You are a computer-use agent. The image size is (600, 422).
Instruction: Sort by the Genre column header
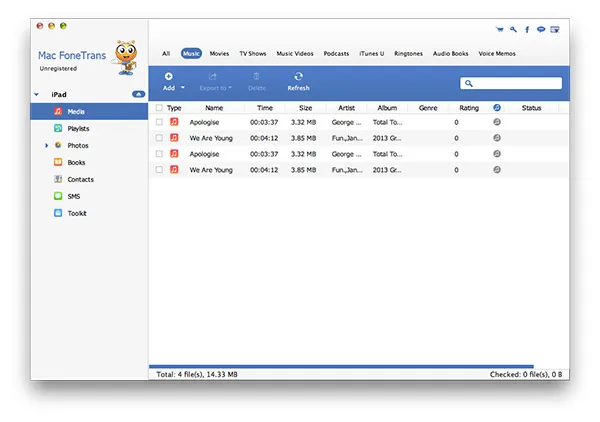click(428, 108)
